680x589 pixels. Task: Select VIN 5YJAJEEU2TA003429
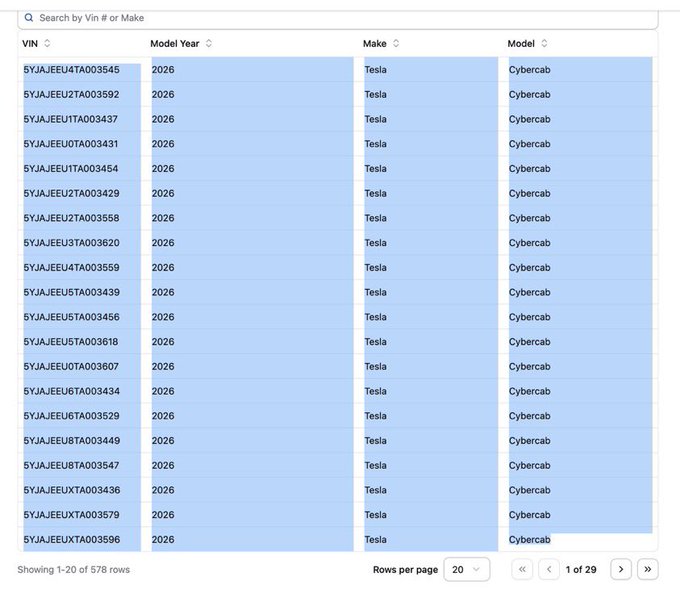(x=72, y=193)
